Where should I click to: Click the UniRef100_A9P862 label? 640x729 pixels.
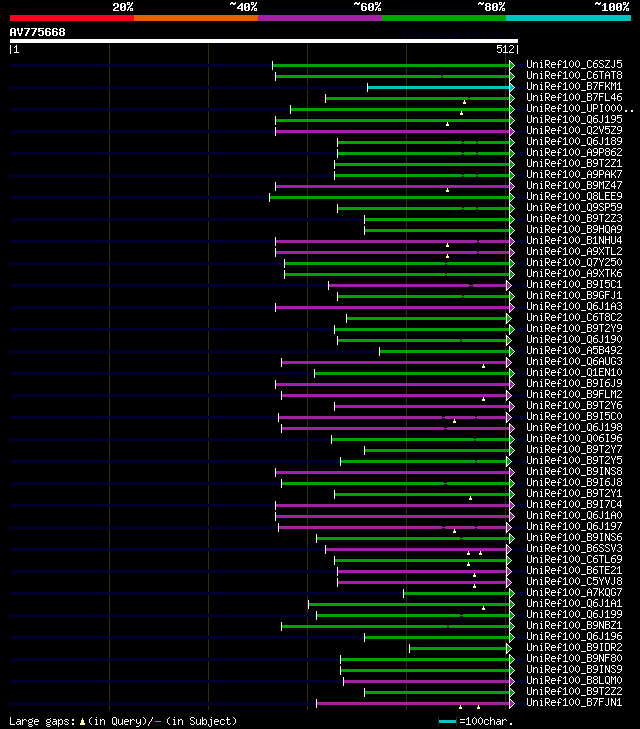[x=574, y=152]
